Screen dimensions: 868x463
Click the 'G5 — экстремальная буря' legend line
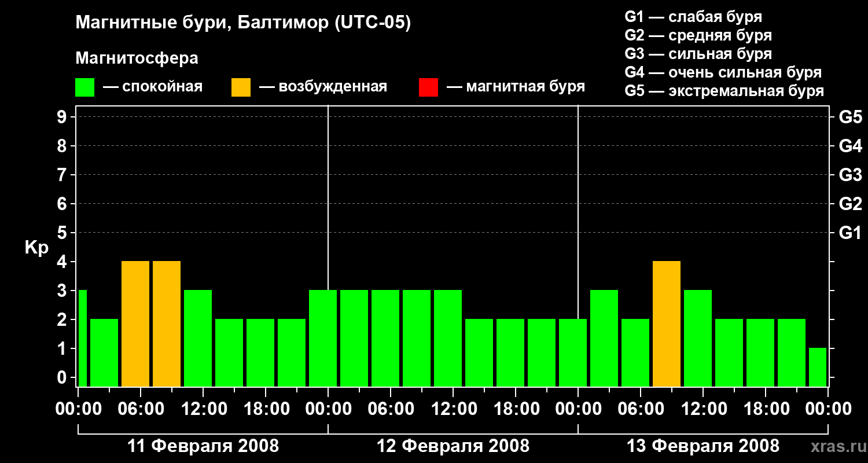pos(724,91)
